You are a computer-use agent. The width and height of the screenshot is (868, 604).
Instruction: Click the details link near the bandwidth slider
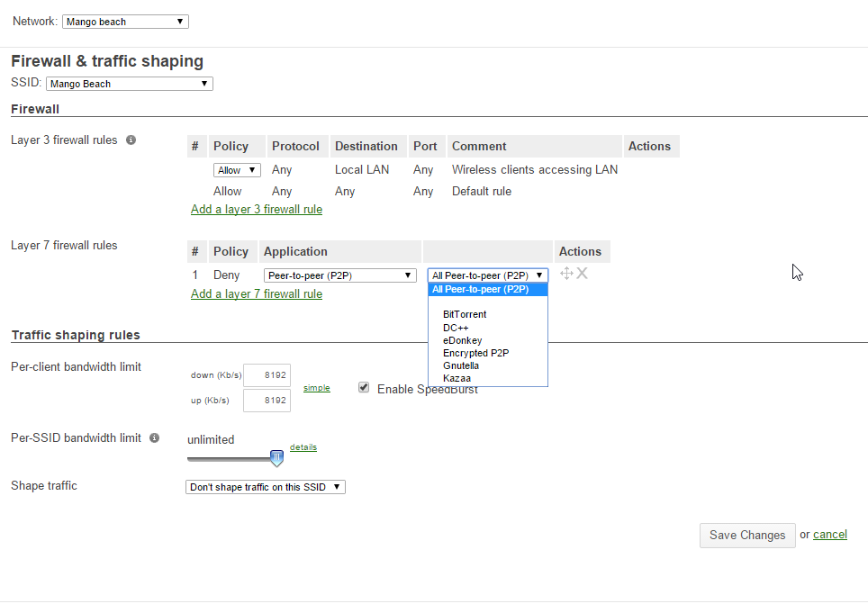click(x=303, y=447)
